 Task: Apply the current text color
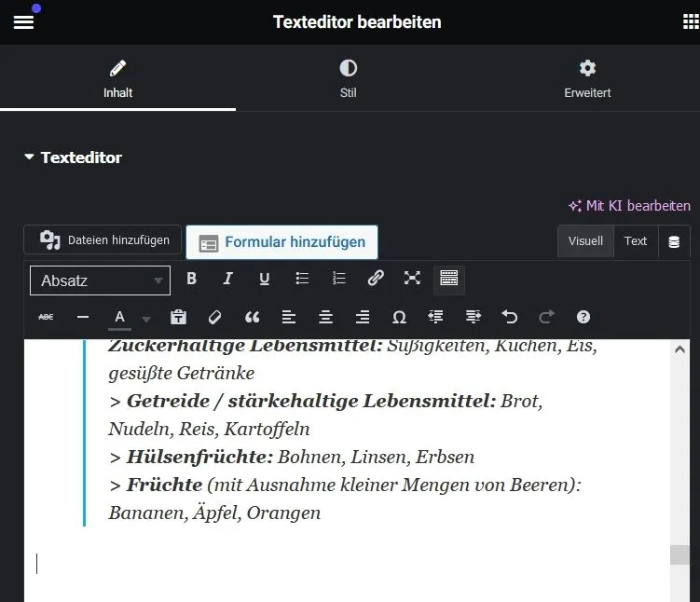point(119,319)
